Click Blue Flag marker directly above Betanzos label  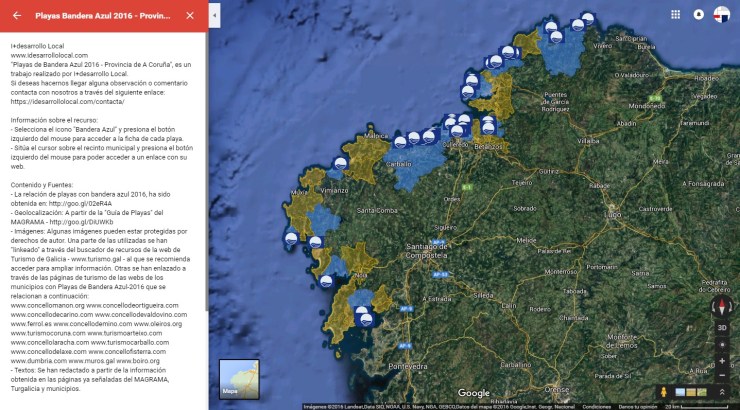point(488,127)
